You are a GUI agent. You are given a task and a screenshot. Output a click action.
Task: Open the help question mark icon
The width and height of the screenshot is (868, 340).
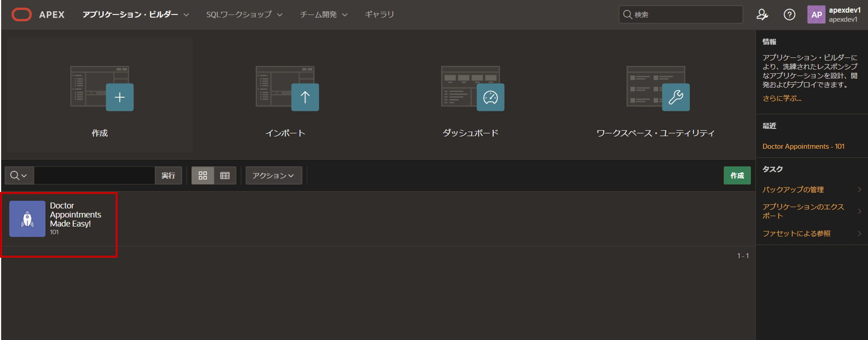(x=789, y=14)
